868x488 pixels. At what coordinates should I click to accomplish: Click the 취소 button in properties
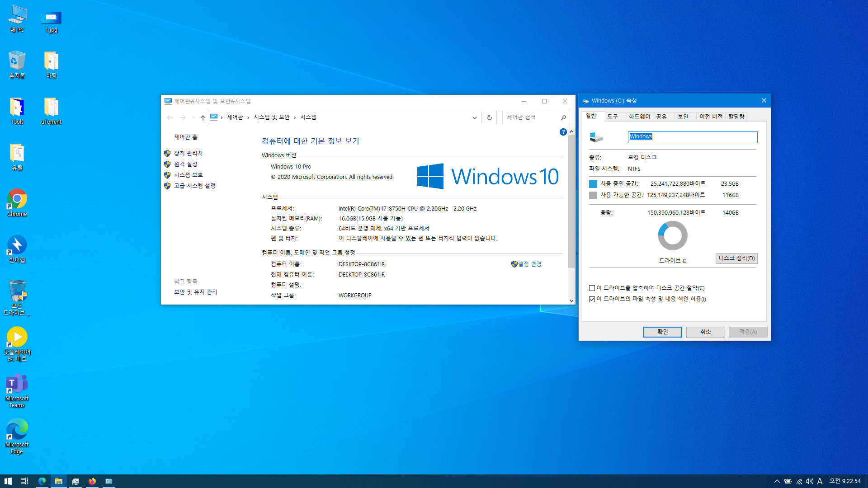705,332
